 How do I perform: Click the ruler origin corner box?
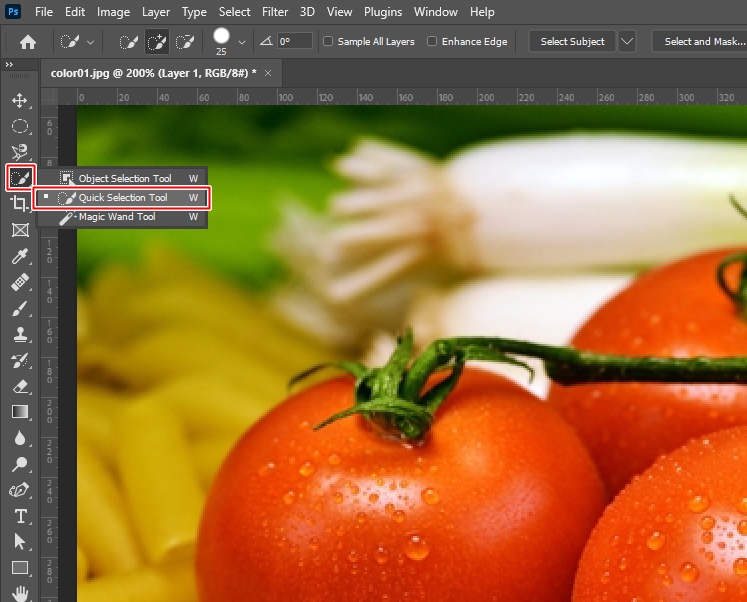pos(49,97)
